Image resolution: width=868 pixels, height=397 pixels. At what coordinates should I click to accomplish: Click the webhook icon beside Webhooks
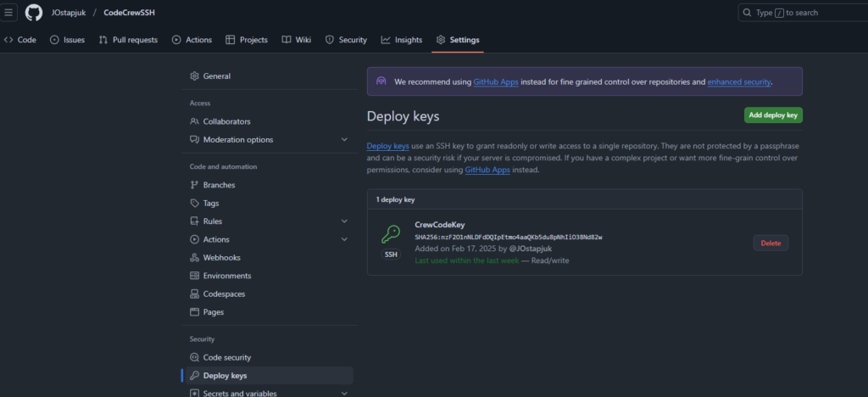(194, 258)
